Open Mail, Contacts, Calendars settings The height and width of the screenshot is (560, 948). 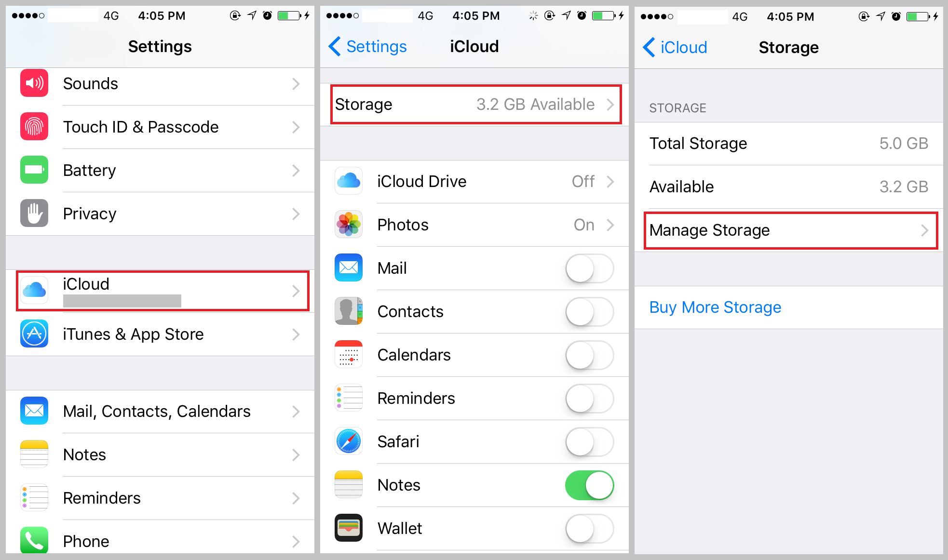[x=160, y=412]
